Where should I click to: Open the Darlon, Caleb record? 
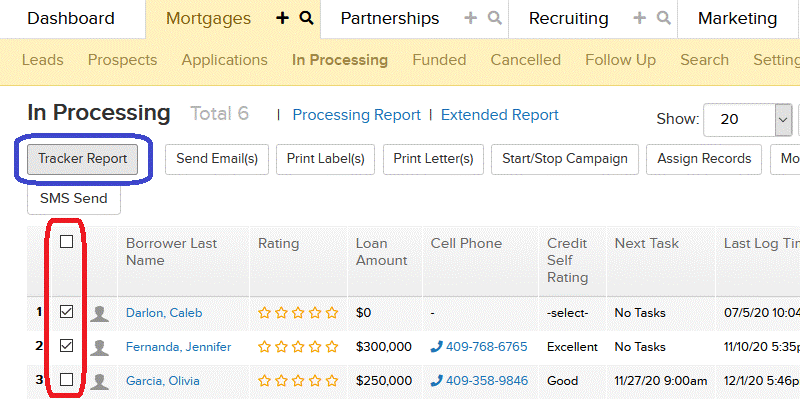164,313
